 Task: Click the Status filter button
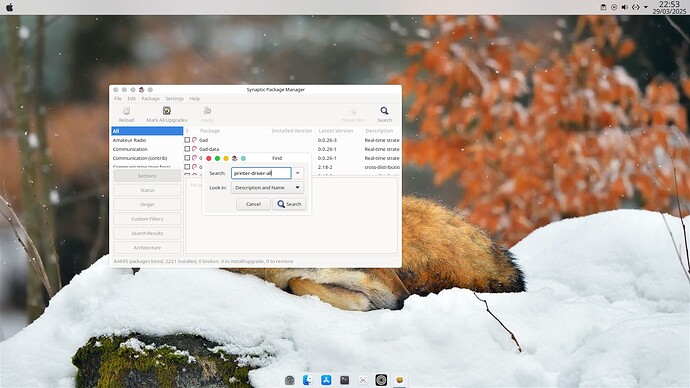147,190
